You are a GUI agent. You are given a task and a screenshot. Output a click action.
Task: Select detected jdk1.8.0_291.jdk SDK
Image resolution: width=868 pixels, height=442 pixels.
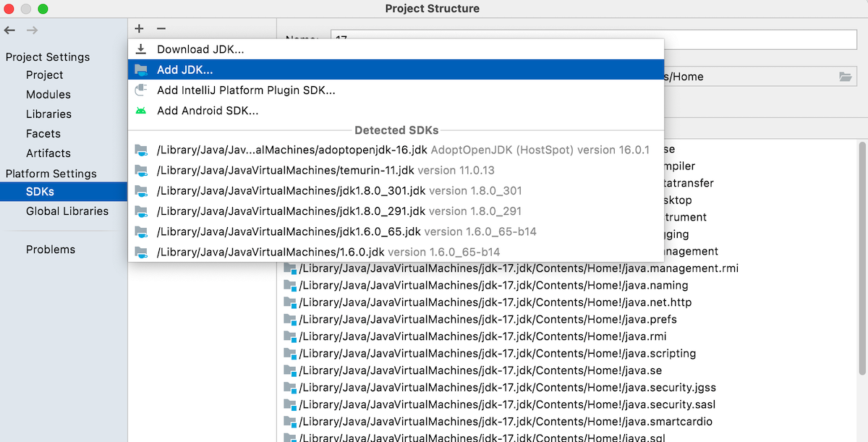[396, 211]
